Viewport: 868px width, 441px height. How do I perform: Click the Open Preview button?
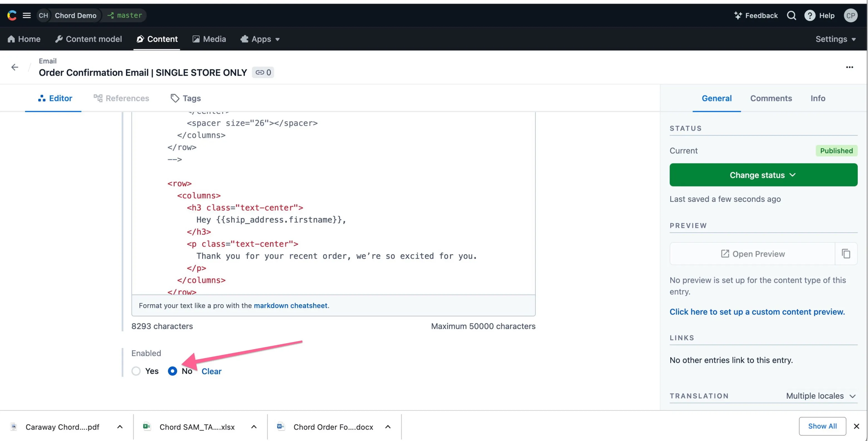pos(752,253)
